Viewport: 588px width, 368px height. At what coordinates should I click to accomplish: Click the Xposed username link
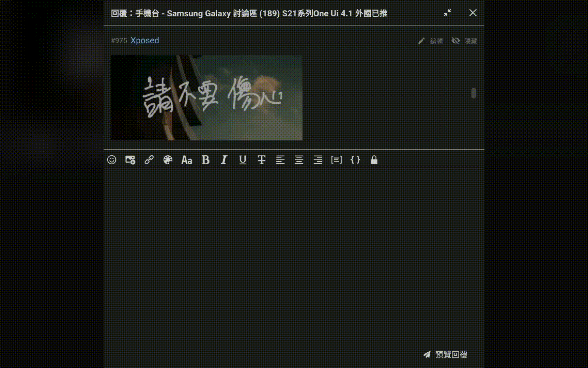(x=145, y=40)
